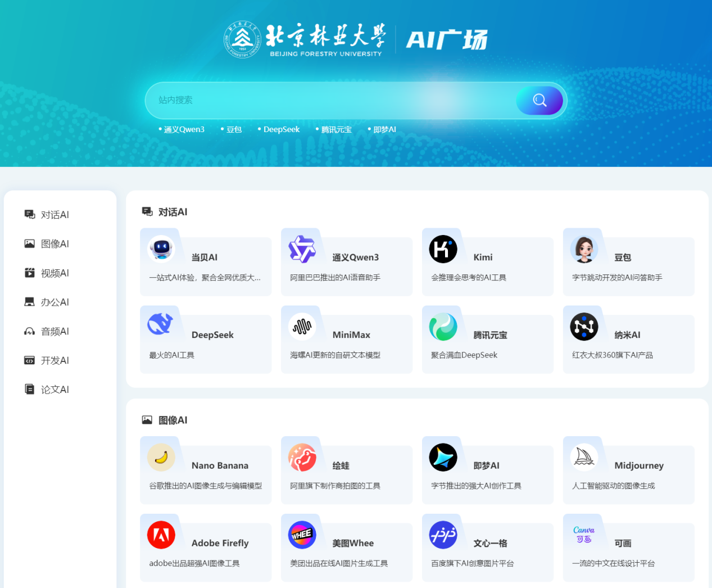Click the Adobe Firefly card title
This screenshot has height=588, width=712.
(x=220, y=544)
